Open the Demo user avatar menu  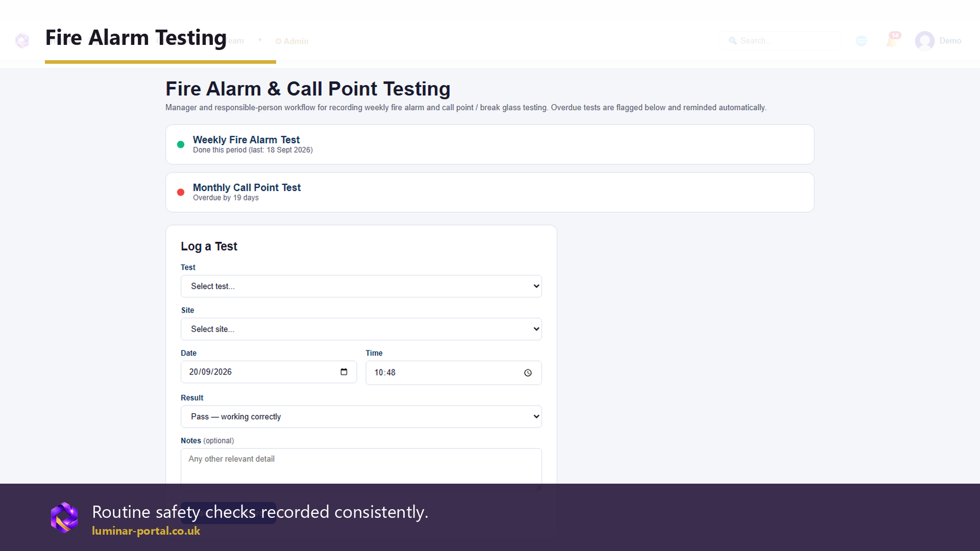(x=938, y=41)
